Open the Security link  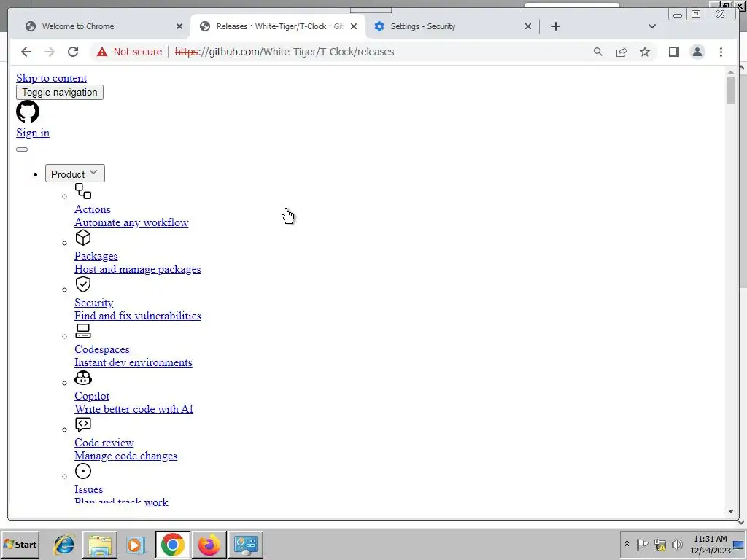coord(94,303)
